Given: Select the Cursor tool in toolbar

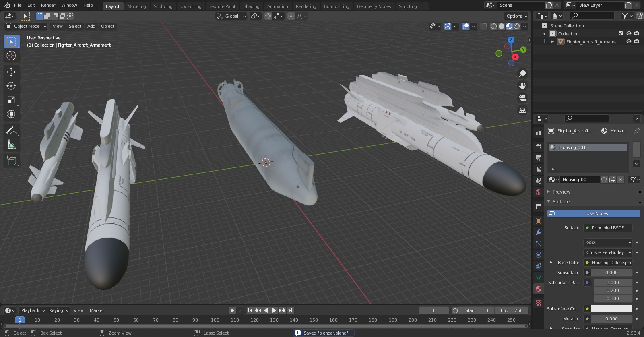Looking at the screenshot, I should point(11,56).
